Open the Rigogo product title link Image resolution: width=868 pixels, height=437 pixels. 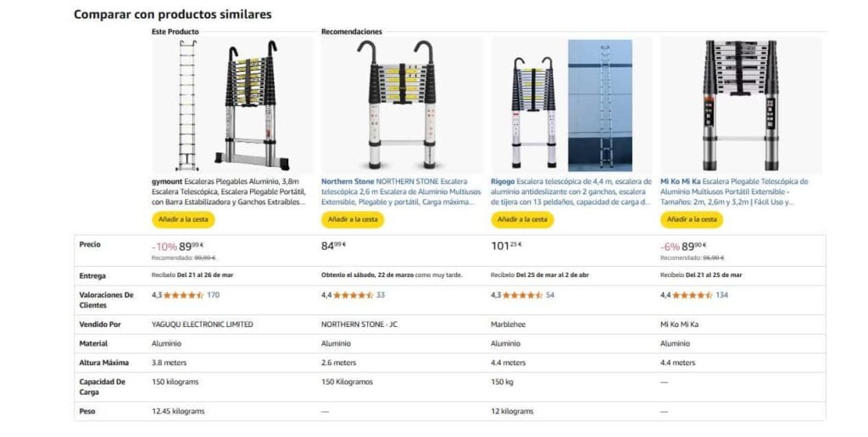coord(570,191)
